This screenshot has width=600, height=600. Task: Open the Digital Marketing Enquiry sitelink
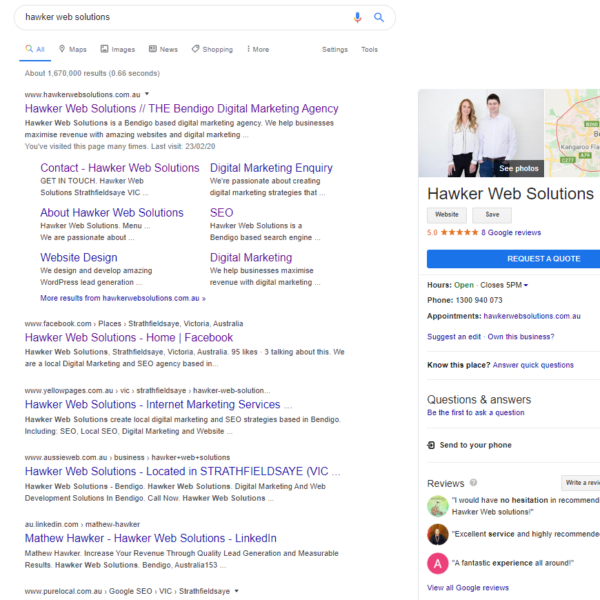271,168
